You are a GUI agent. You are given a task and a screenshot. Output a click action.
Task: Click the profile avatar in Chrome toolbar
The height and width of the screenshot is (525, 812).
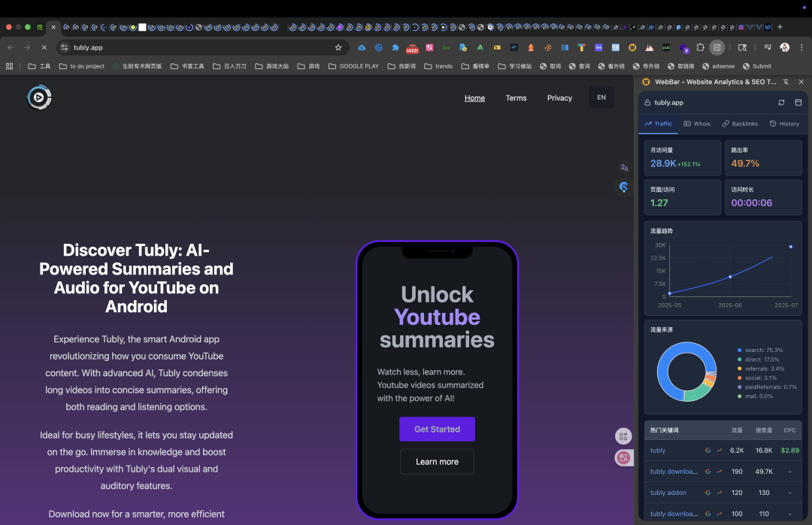click(784, 47)
